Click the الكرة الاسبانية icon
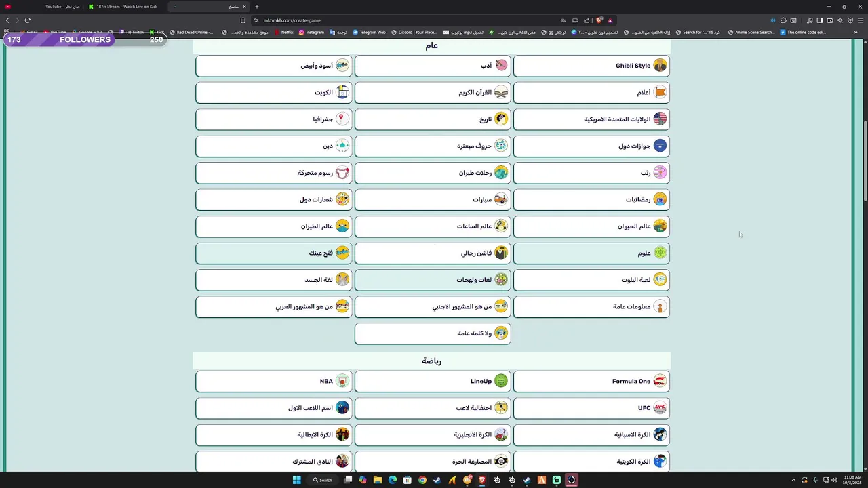The image size is (868, 488). (x=660, y=434)
